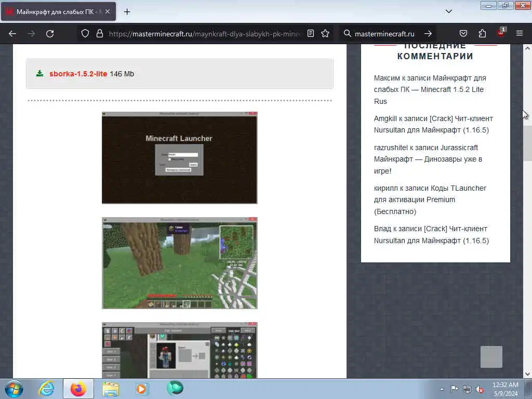
Task: Open razrushitel comment on Jurassicraft
Action: [x=428, y=159]
